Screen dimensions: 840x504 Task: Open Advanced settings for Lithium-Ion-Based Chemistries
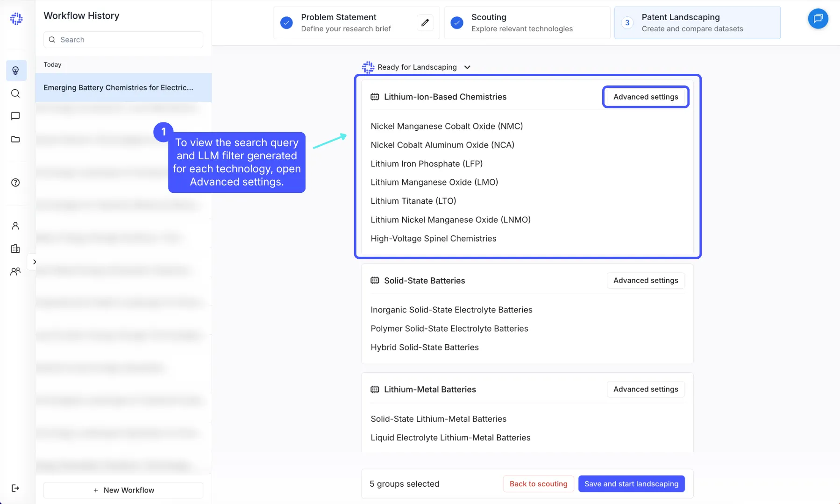coord(646,97)
